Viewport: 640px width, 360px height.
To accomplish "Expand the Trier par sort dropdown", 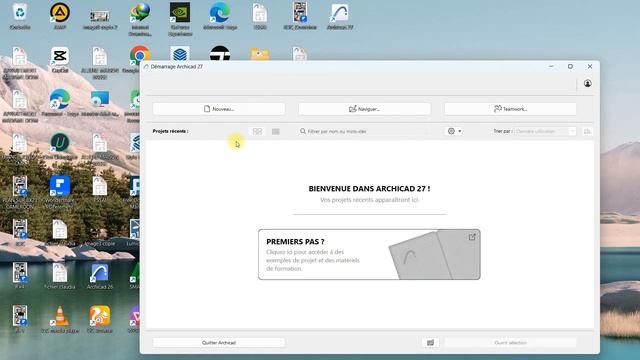I will tap(545, 131).
